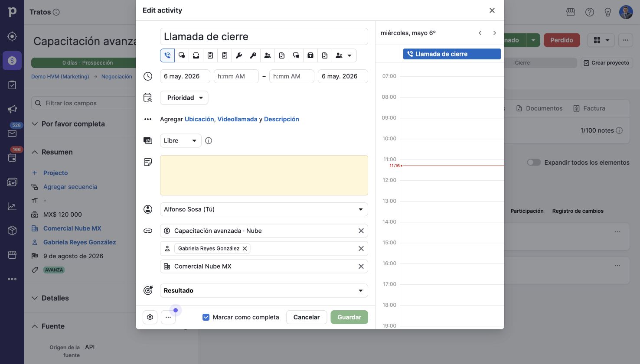Open the Participación tab
The image size is (640, 364).
527,211
